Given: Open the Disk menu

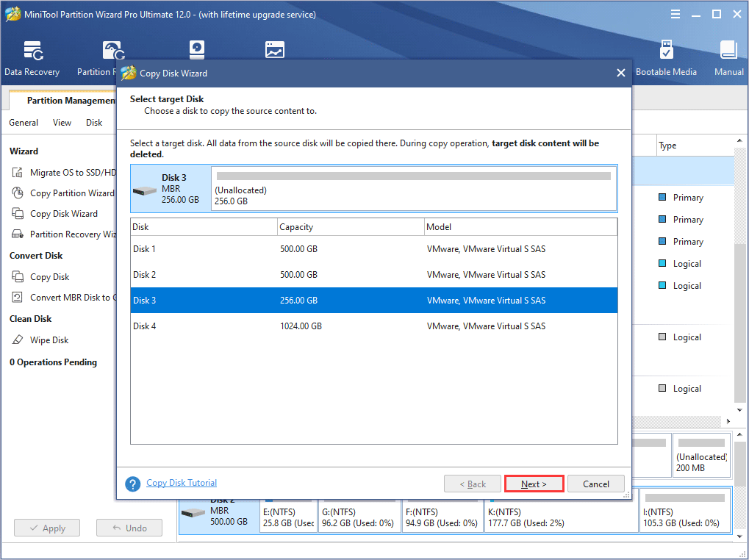Looking at the screenshot, I should pos(94,123).
